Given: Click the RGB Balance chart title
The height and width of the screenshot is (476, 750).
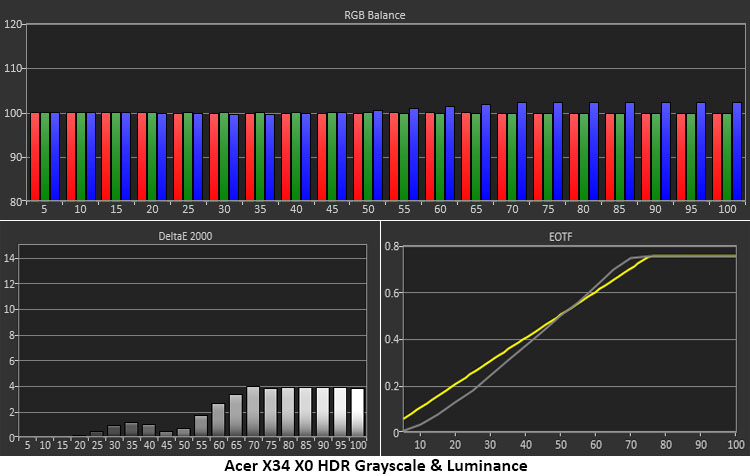Looking at the screenshot, I should tap(375, 15).
